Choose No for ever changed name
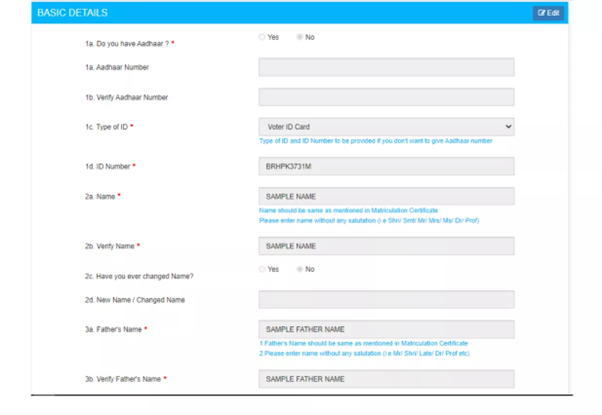Screen dimensions: 602x415 (x=300, y=269)
